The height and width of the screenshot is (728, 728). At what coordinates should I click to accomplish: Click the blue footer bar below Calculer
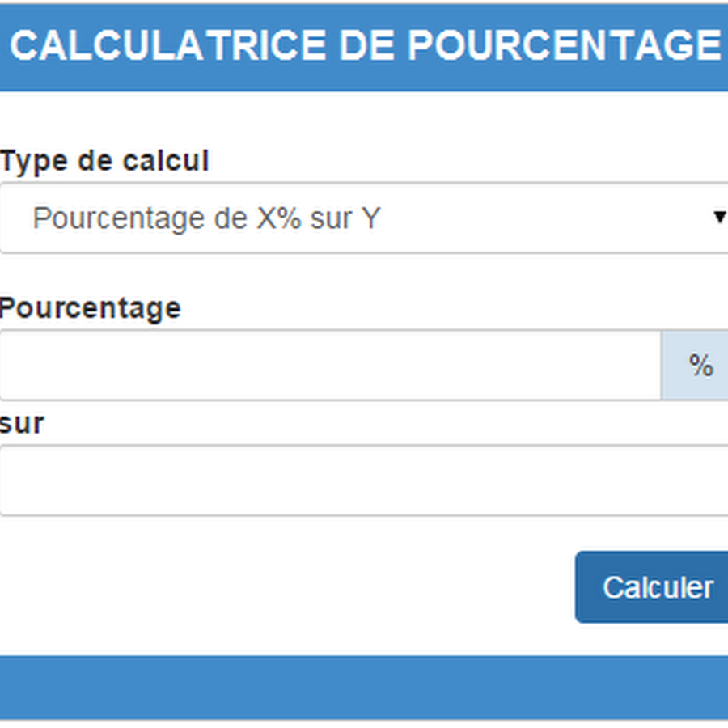364,688
